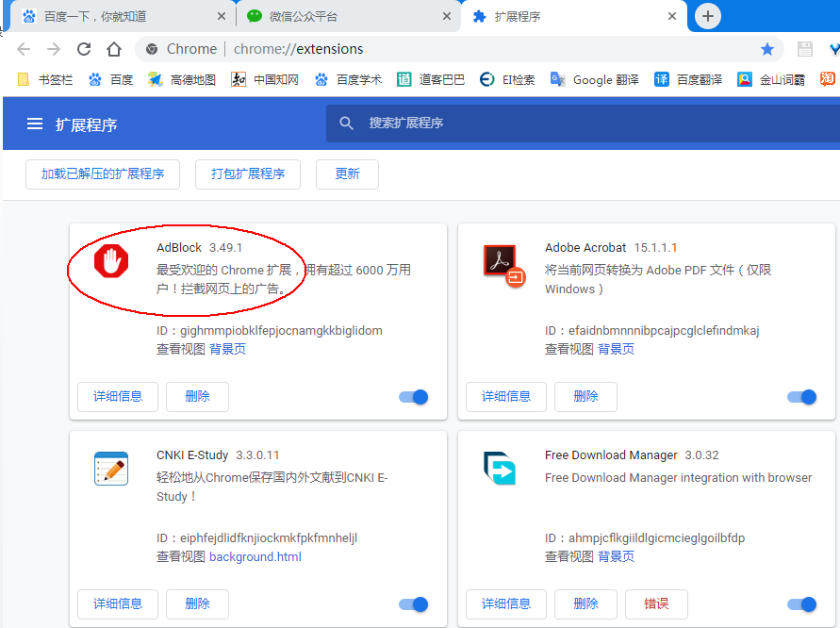Click the Adobe Acrobat extension icon
The image size is (840, 628).
point(503,265)
